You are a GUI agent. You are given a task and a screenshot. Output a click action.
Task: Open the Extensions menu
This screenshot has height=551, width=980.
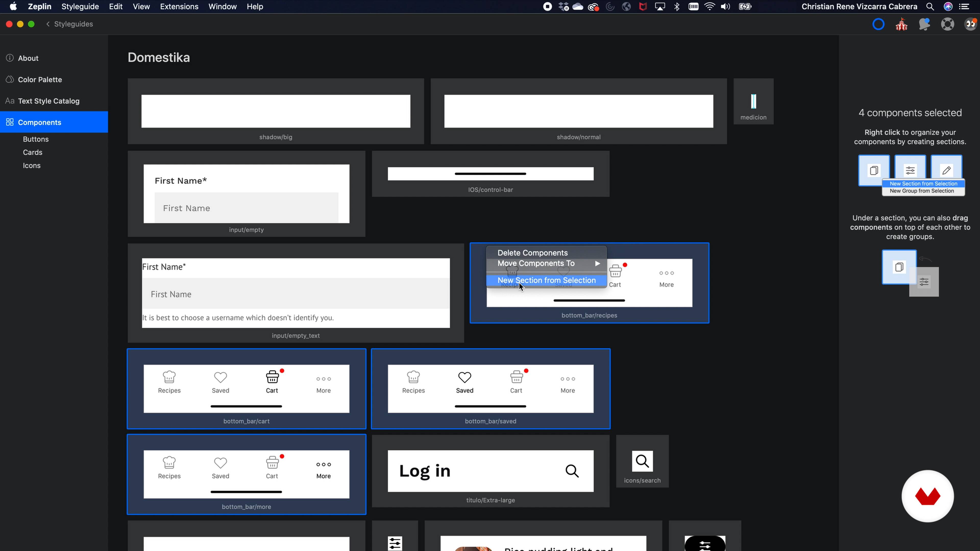pos(179,6)
